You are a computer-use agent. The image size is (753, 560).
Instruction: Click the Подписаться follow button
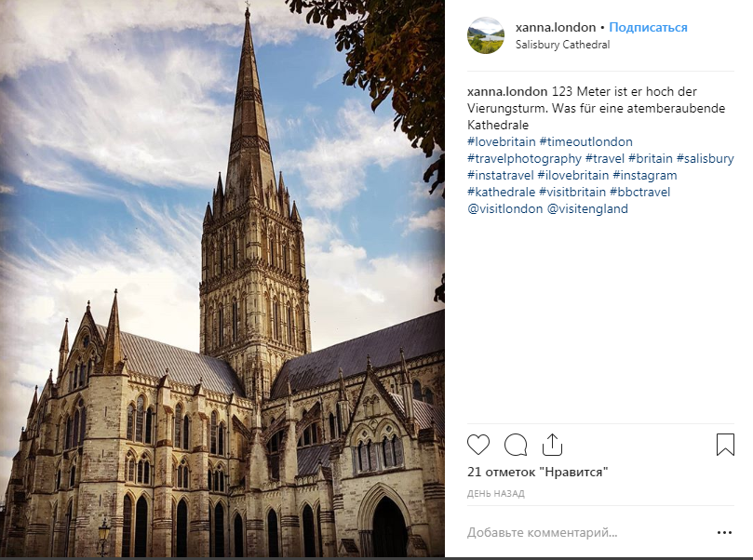point(648,27)
